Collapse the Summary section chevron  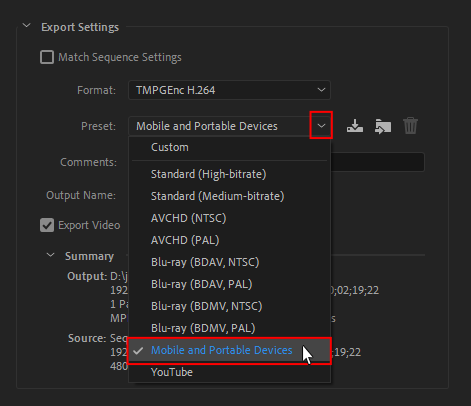50,255
